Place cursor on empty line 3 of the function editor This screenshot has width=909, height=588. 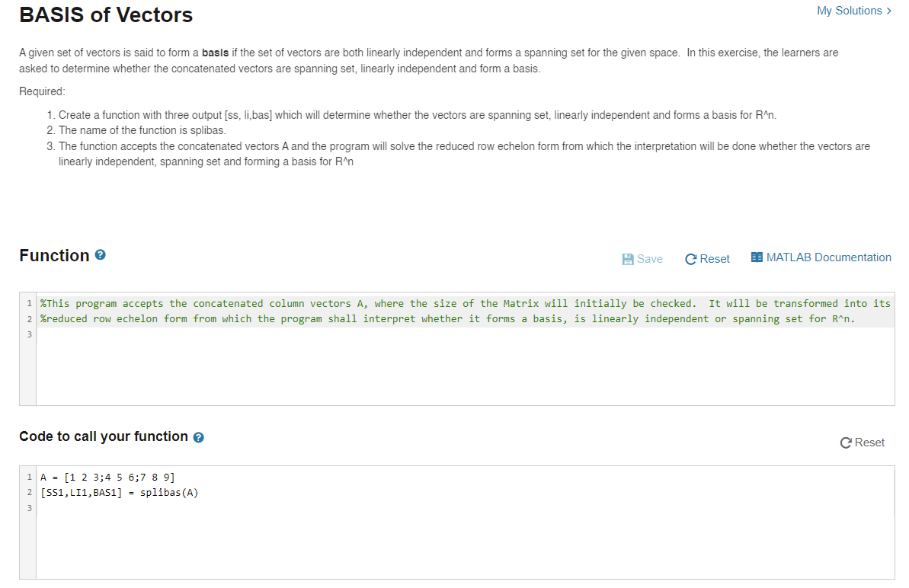[152, 334]
